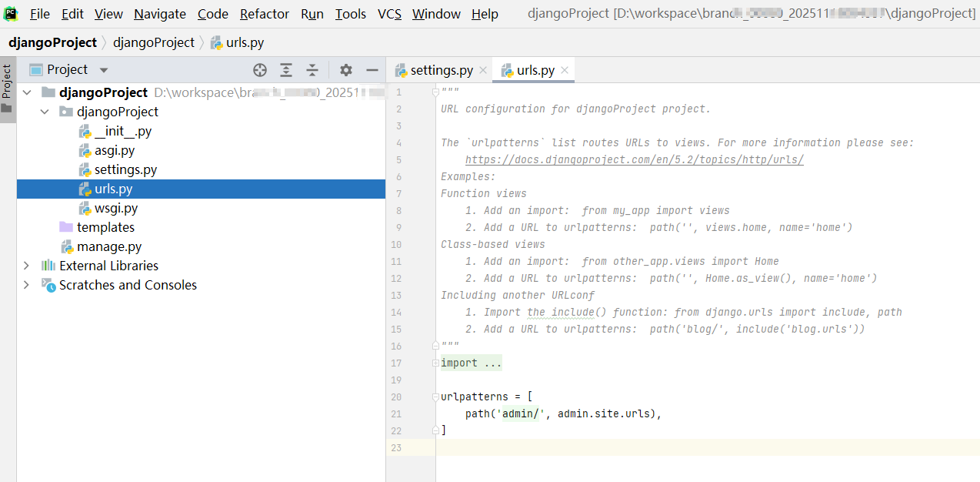The width and height of the screenshot is (980, 482).
Task: Open the VCS menu
Action: (x=389, y=14)
